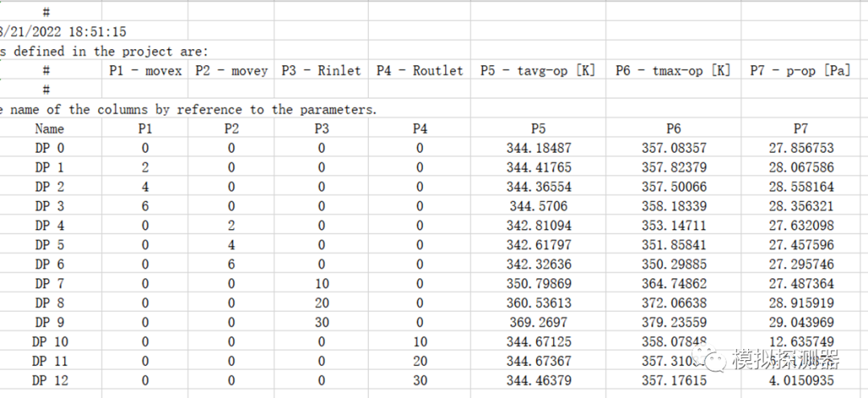Image resolution: width=868 pixels, height=398 pixels.
Task: Click the 'DP 2' name cell
Action: 50,187
